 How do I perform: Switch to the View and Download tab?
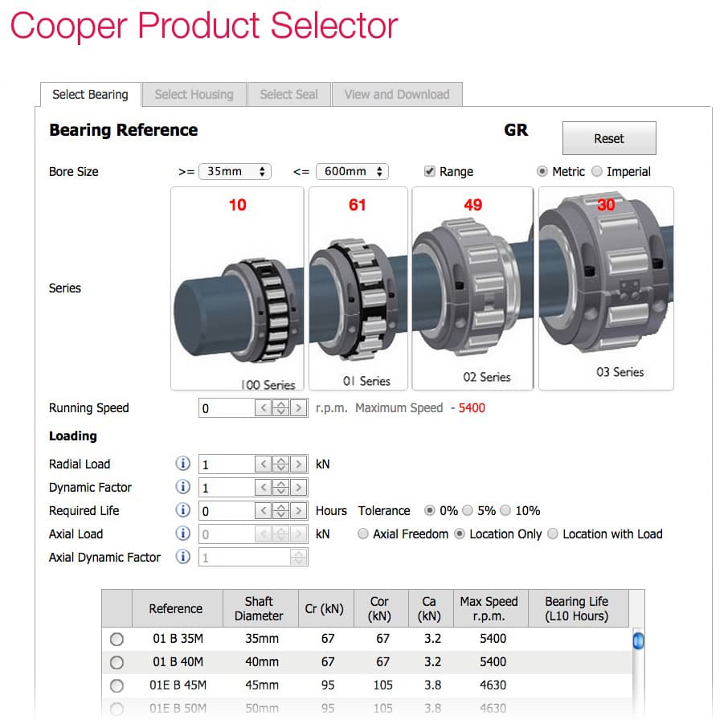[397, 95]
